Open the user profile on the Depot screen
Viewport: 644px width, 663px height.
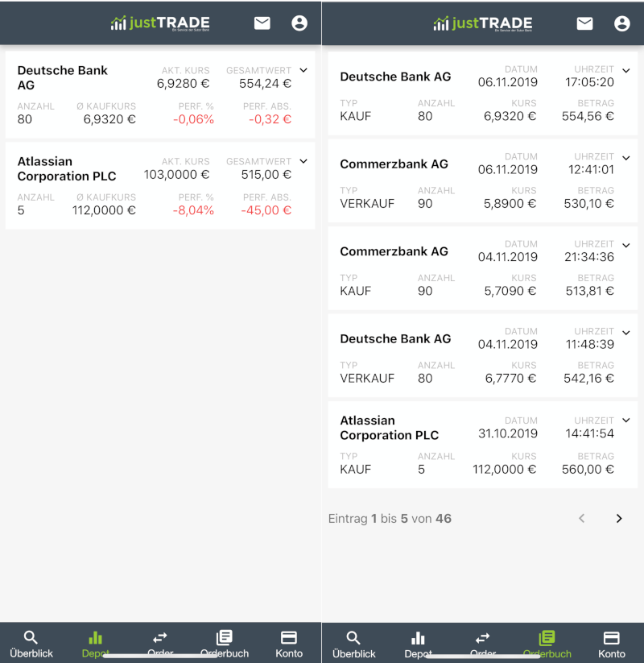tap(299, 23)
